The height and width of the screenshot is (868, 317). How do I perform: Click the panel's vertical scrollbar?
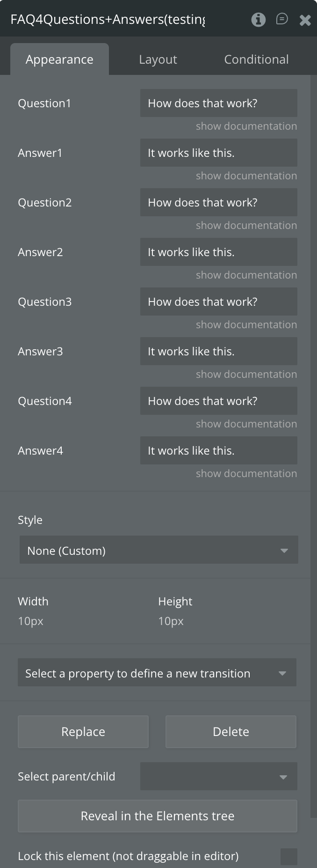pyautogui.click(x=313, y=421)
